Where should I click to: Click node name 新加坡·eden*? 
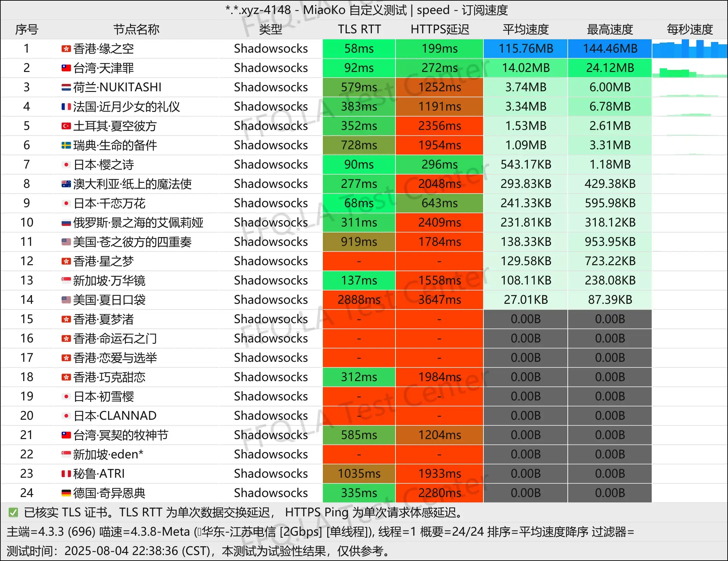click(x=108, y=455)
